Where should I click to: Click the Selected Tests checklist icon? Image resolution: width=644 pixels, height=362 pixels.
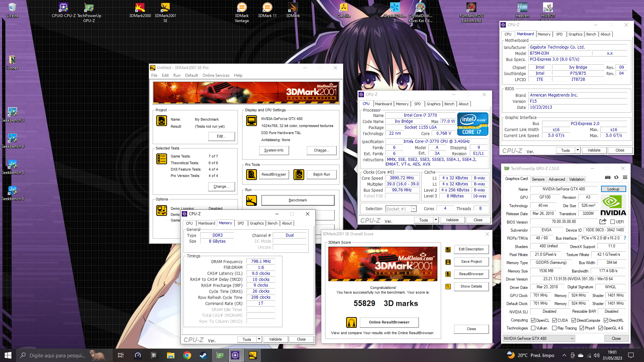(x=162, y=159)
